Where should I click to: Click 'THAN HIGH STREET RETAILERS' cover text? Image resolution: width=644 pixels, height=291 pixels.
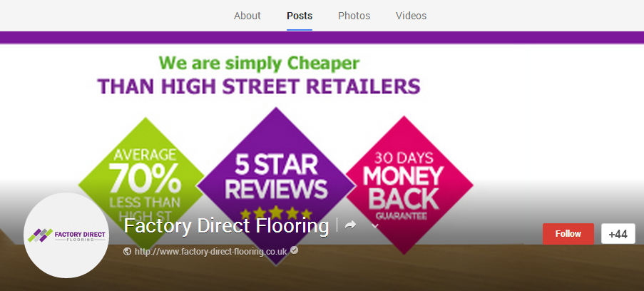(259, 86)
